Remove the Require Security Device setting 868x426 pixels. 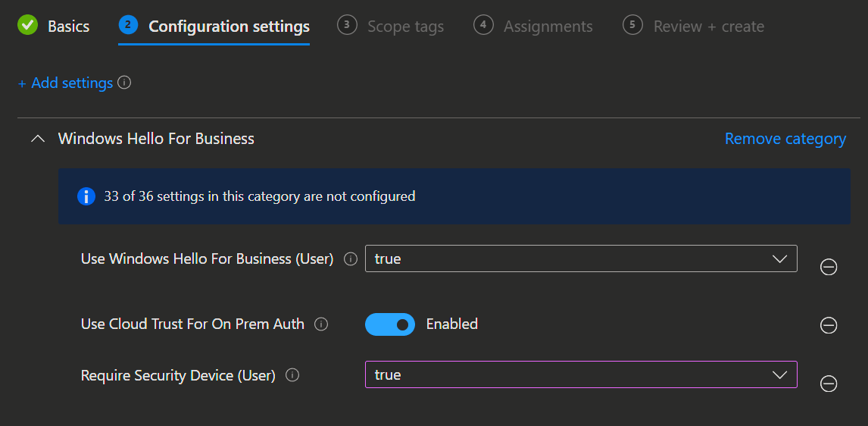[x=829, y=384]
